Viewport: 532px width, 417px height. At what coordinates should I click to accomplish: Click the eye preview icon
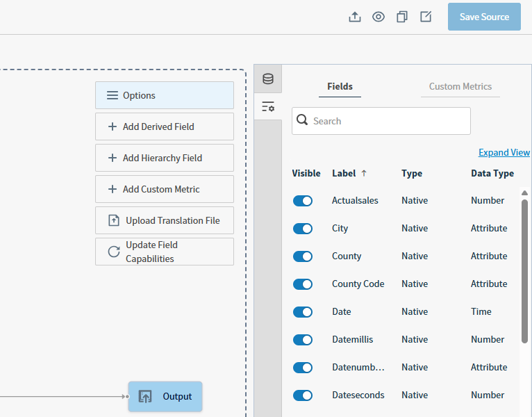pos(379,17)
